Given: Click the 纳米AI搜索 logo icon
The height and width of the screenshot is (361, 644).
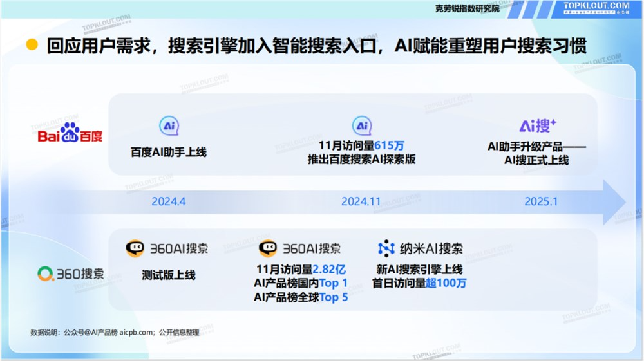Looking at the screenshot, I should point(386,248).
